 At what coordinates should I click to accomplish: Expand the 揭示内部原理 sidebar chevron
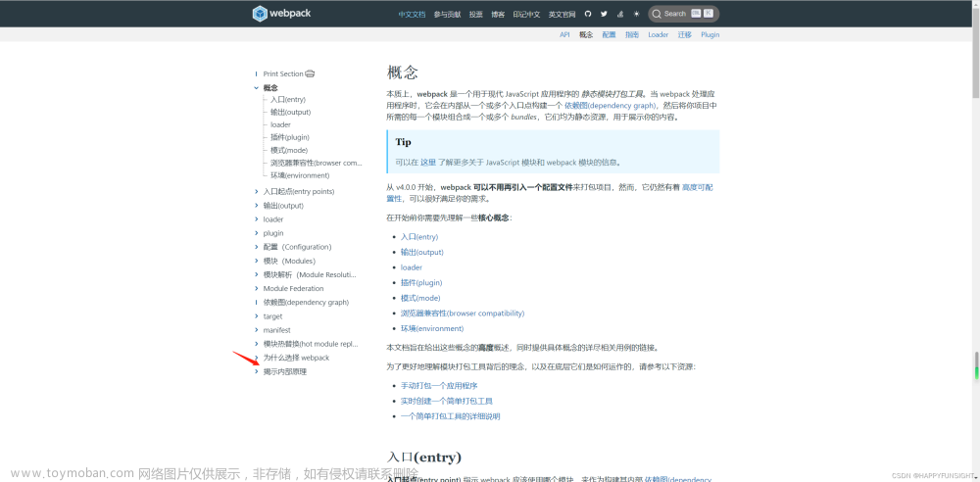(256, 371)
